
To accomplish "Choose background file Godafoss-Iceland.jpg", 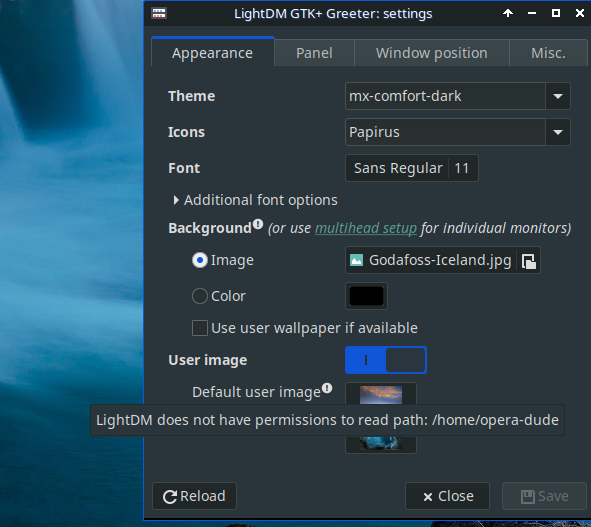I will click(442, 260).
